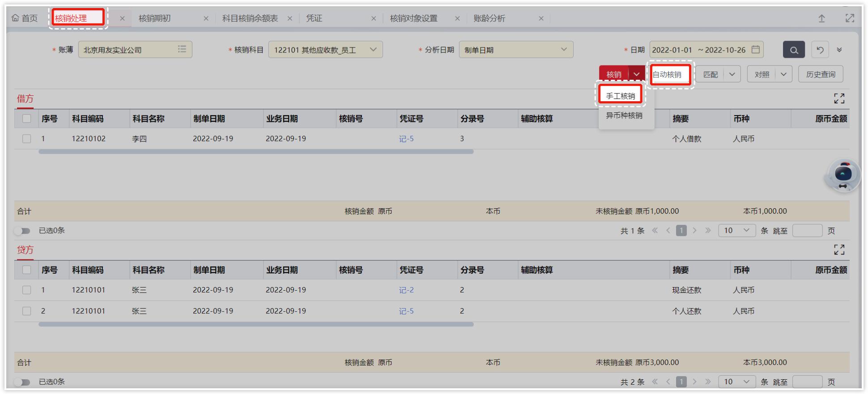Screen dimensions: 868x395
Task: Close the 账龄分析 tab
Action: click(x=541, y=18)
